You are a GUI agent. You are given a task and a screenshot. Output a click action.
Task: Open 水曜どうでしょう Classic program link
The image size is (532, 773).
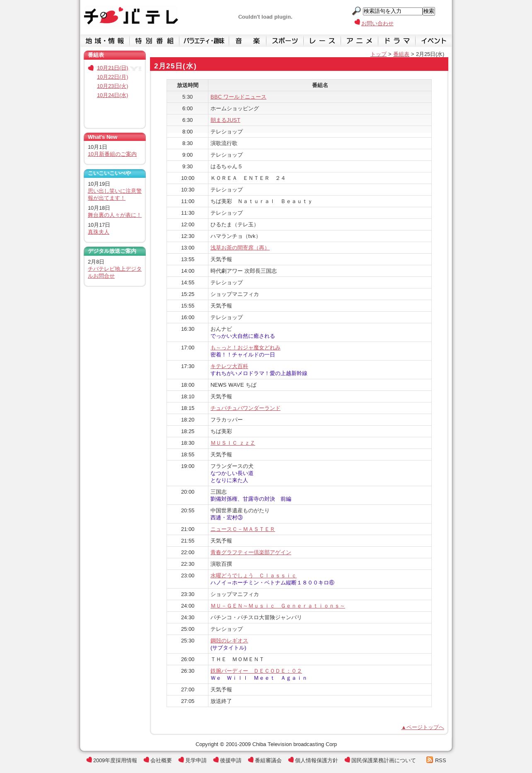pos(254,576)
